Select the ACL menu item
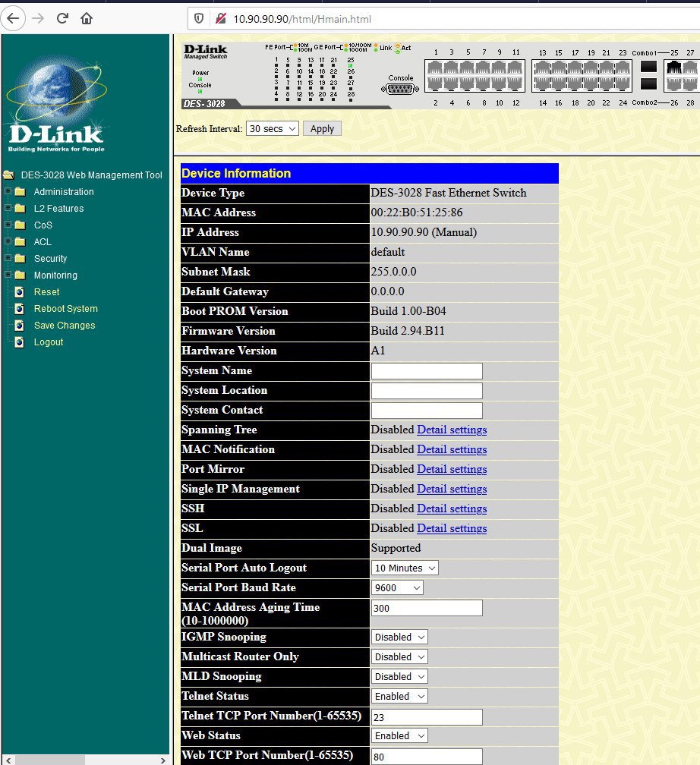 43,241
